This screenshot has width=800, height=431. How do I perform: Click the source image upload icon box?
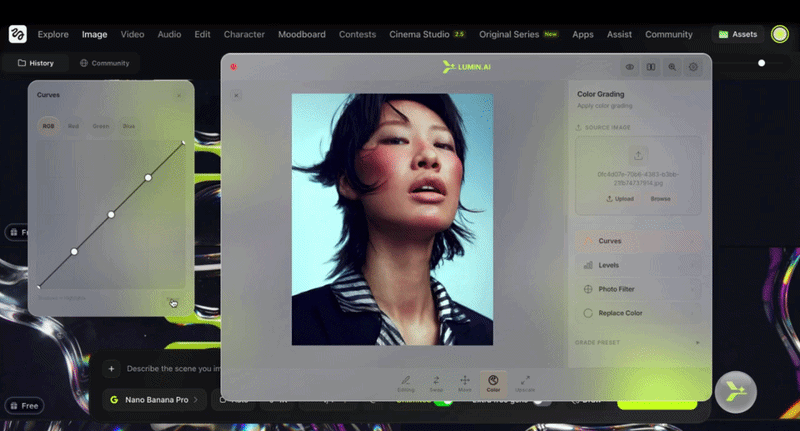point(638,155)
